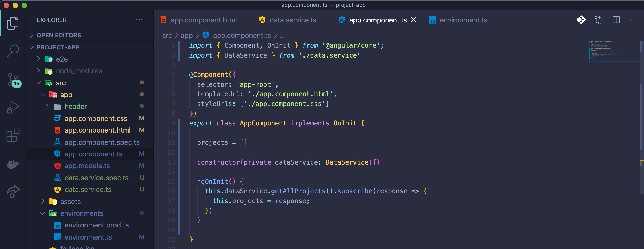Screen dimensions: 644x249
Task: Switch to the environment.ts tab
Action: [463, 20]
